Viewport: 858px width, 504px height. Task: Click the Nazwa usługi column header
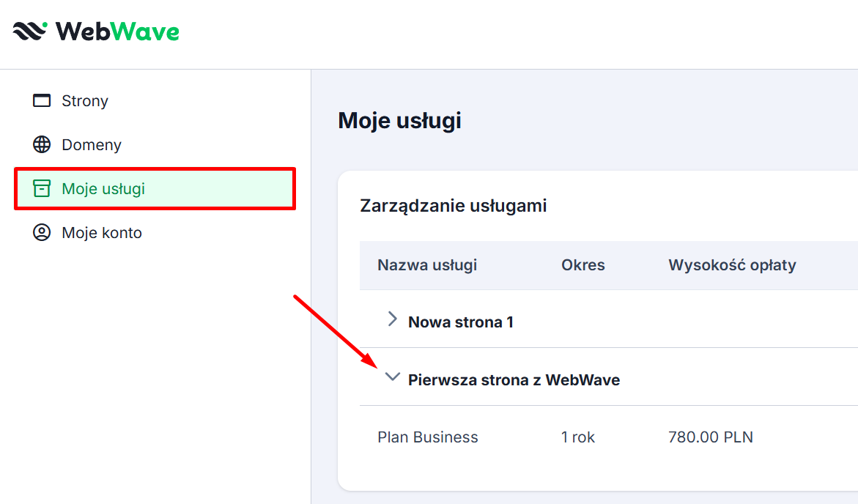click(426, 265)
